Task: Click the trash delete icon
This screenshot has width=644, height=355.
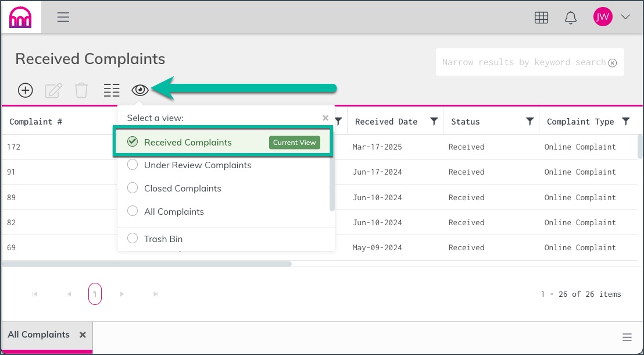Action: 81,90
